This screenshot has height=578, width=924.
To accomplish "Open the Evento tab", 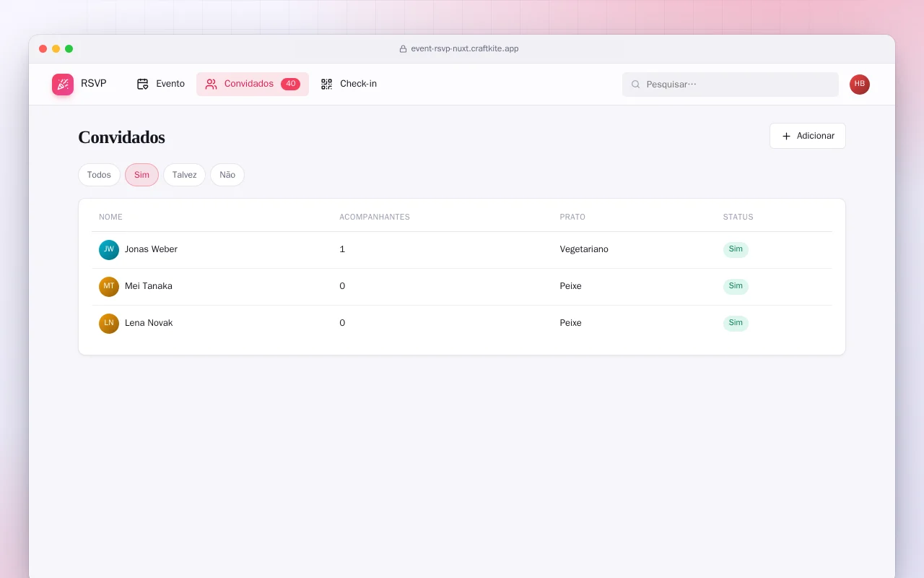I will [x=160, y=84].
